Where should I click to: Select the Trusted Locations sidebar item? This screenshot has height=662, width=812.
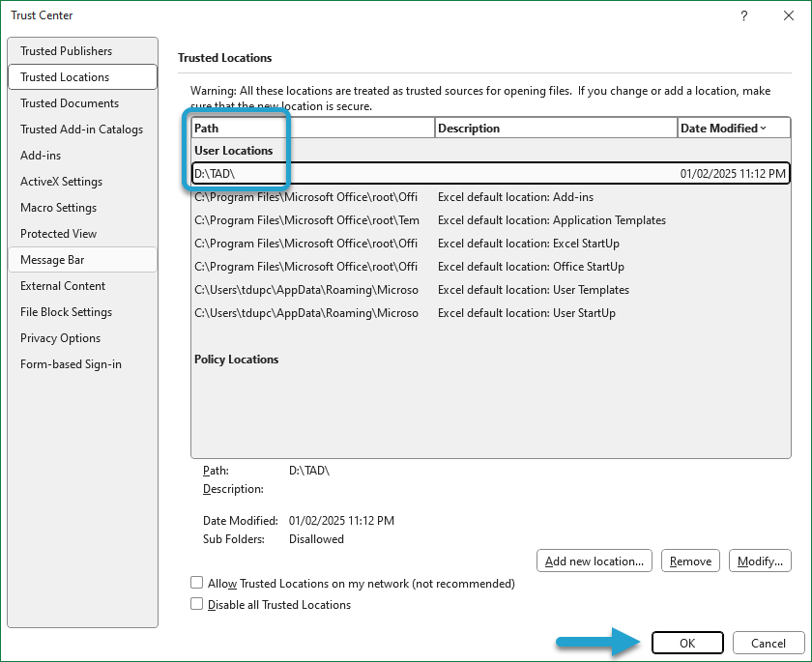click(x=83, y=77)
